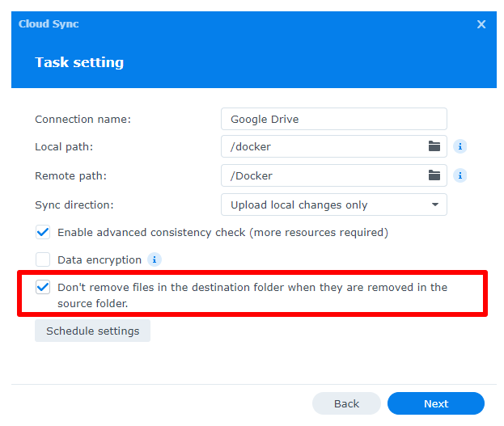The image size is (504, 426).
Task: Disable advanced consistency check checkbox
Action: [x=43, y=233]
